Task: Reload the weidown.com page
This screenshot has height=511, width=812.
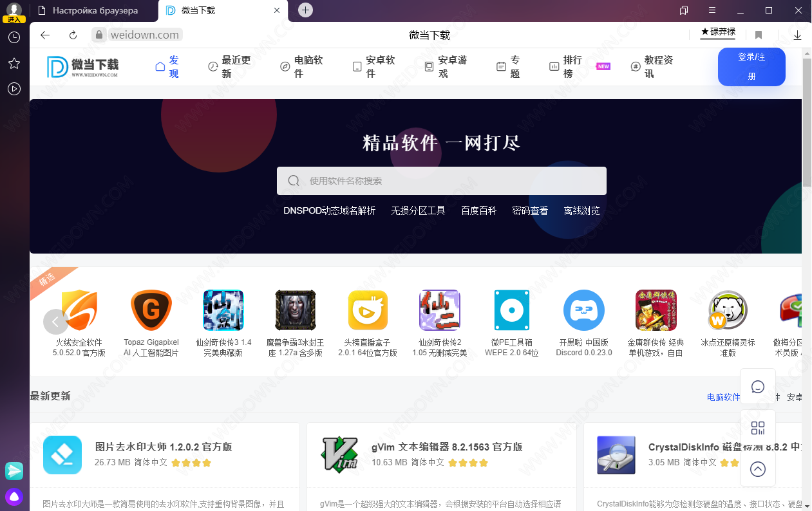Action: pyautogui.click(x=73, y=35)
